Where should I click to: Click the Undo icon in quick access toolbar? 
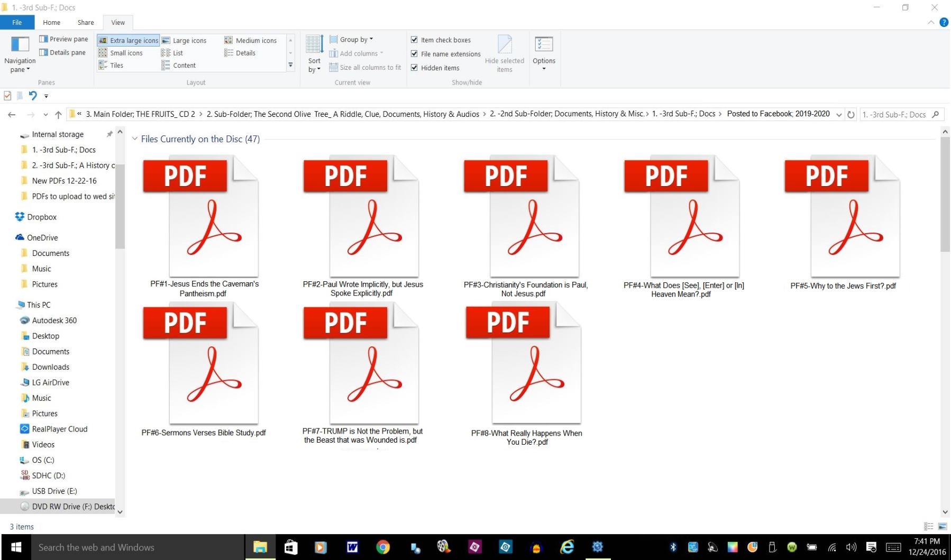[x=33, y=96]
